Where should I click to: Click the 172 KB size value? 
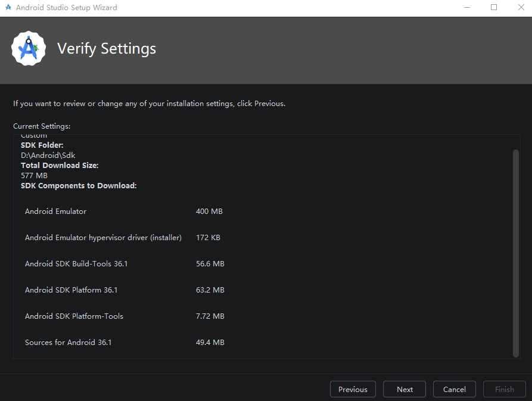click(x=208, y=238)
